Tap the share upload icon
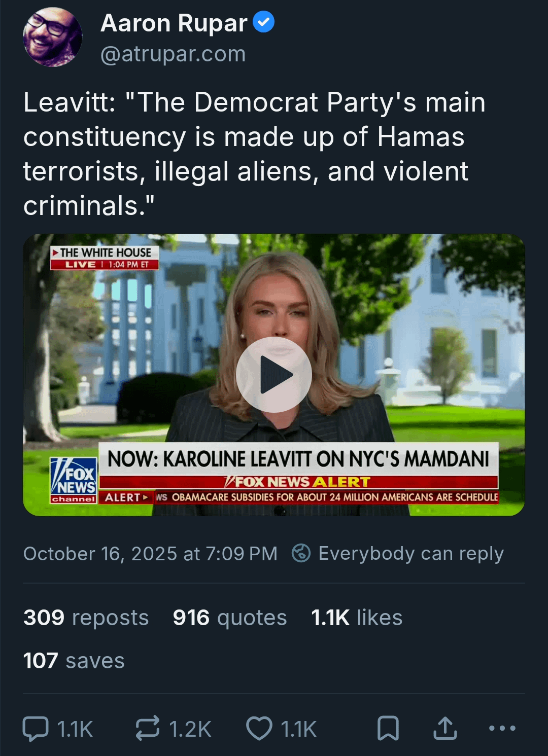This screenshot has width=548, height=756. pos(445,729)
